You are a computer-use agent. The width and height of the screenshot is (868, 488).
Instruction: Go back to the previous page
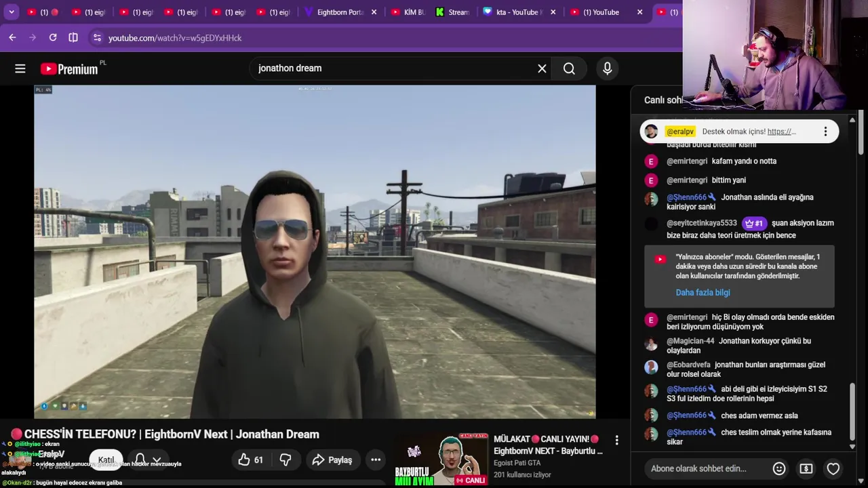point(12,38)
